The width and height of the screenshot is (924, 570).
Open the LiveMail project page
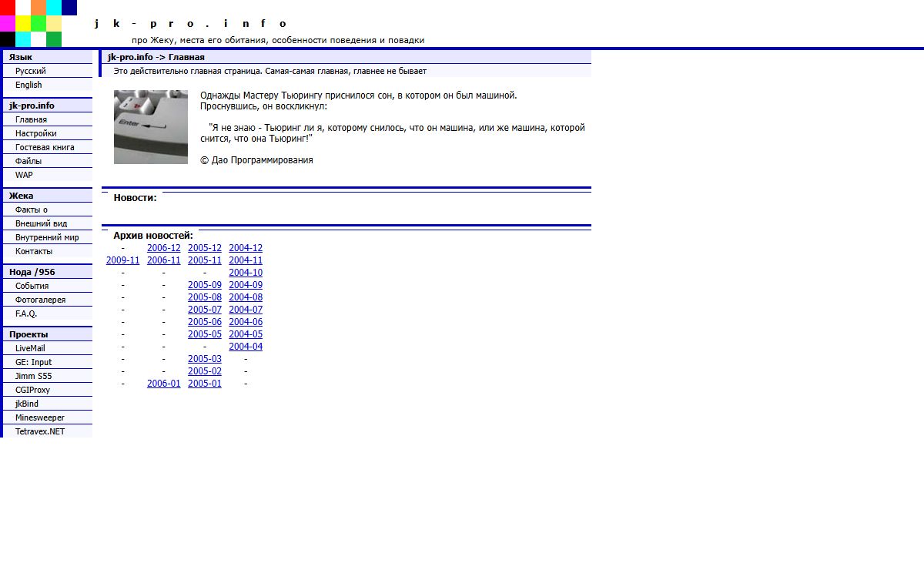coord(30,348)
